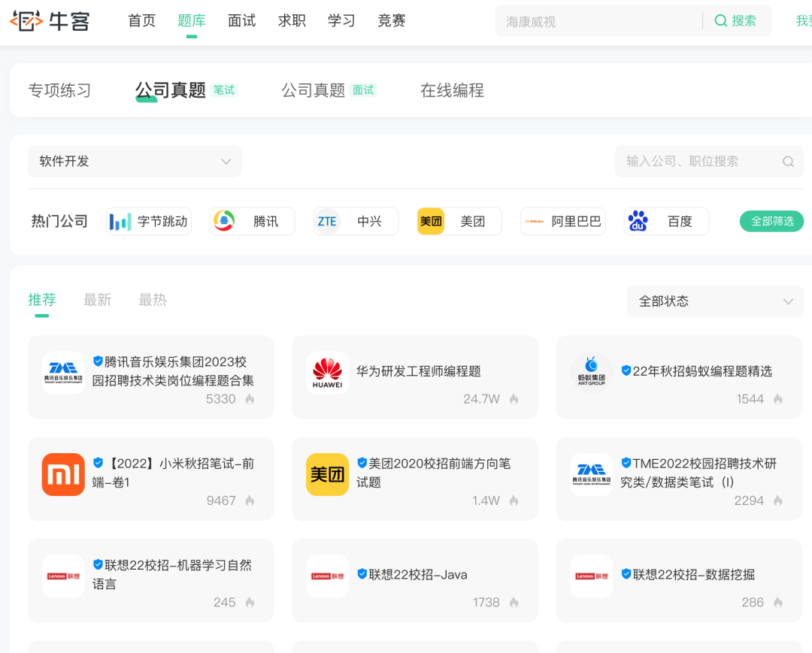The height and width of the screenshot is (653, 812).
Task: Click the 搜索 button label
Action: 744,21
